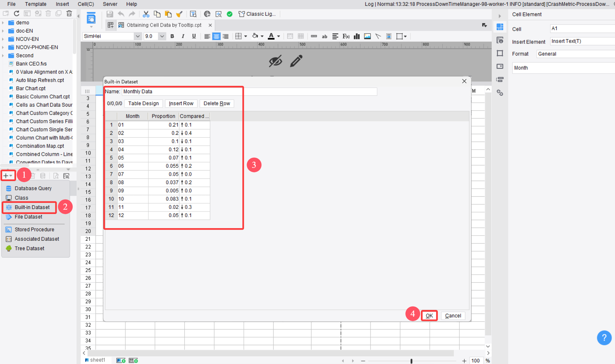Click the font color A swatch

[x=271, y=36]
